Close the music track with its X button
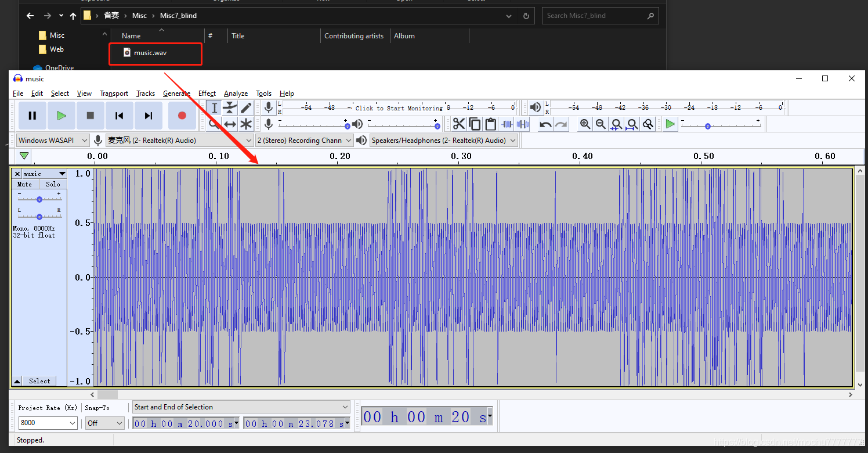The height and width of the screenshot is (453, 868). (17, 174)
